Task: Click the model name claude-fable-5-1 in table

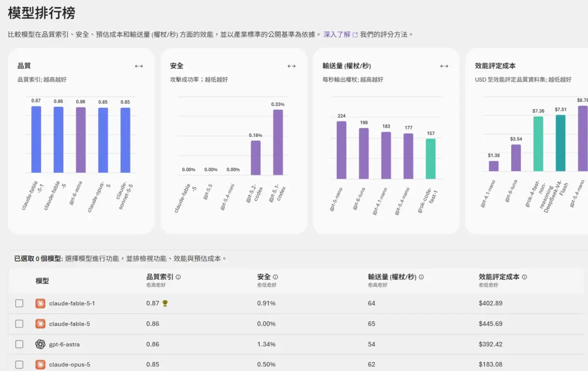Action: tap(72, 303)
